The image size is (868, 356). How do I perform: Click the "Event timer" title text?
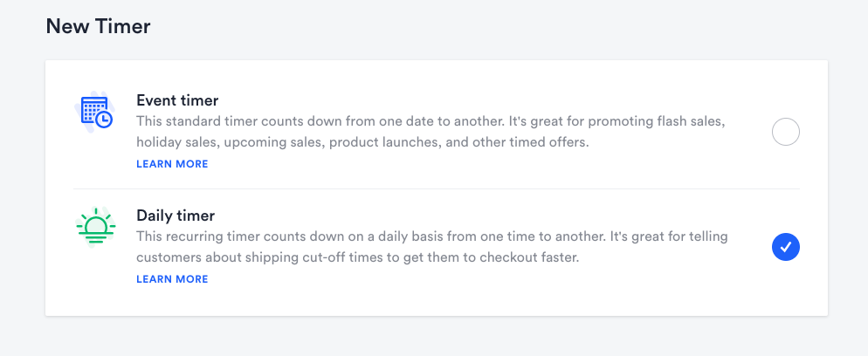pos(177,100)
